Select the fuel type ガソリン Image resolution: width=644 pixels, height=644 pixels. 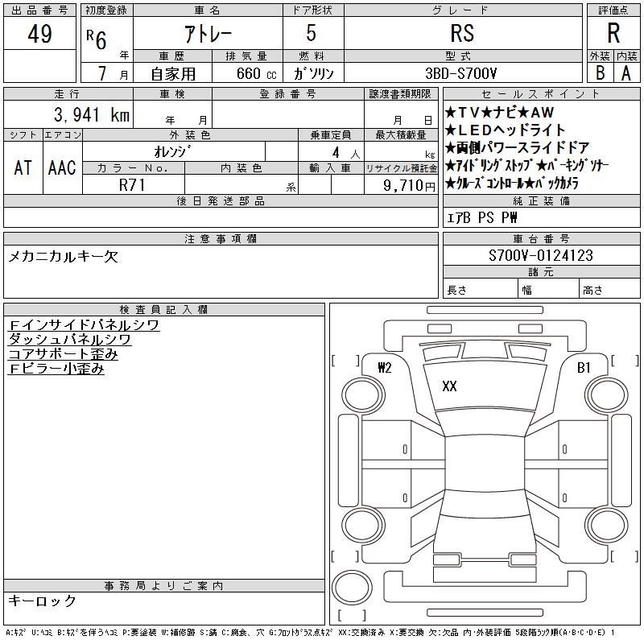313,73
